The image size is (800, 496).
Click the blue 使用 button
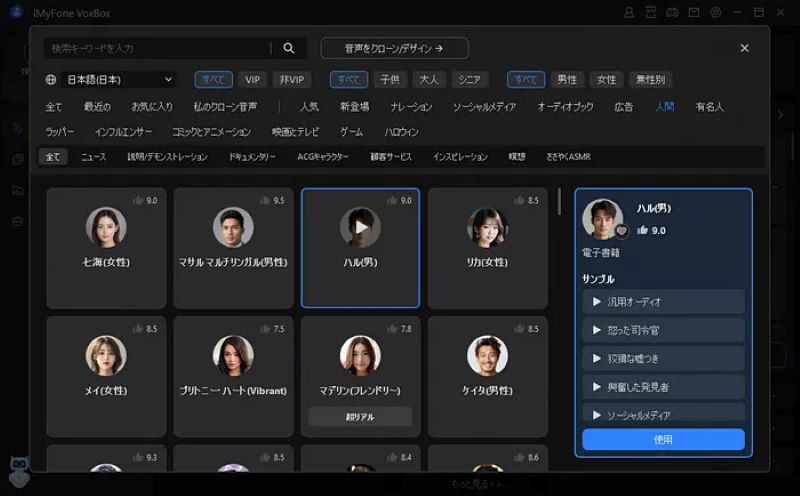click(x=663, y=439)
